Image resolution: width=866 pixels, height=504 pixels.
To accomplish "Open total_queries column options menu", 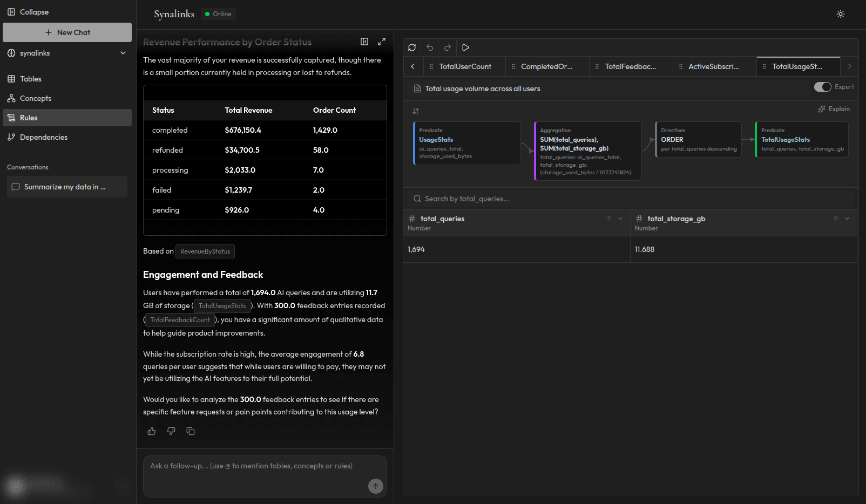I will click(619, 219).
